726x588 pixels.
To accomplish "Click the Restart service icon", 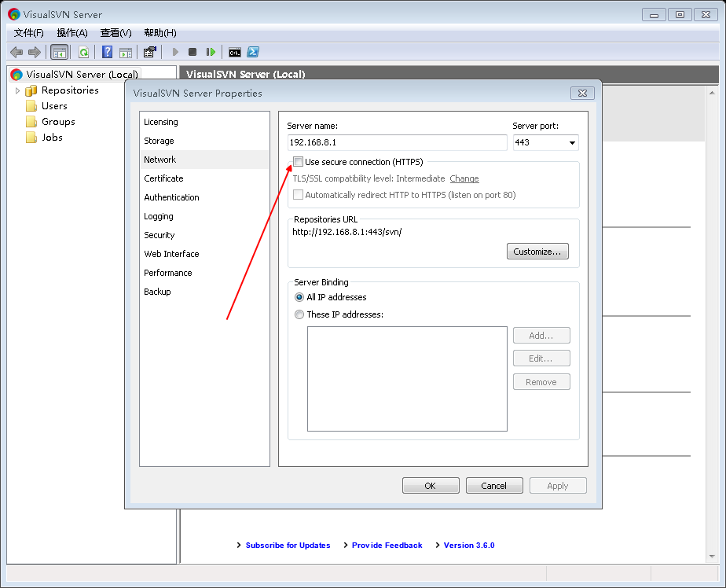I will [211, 53].
